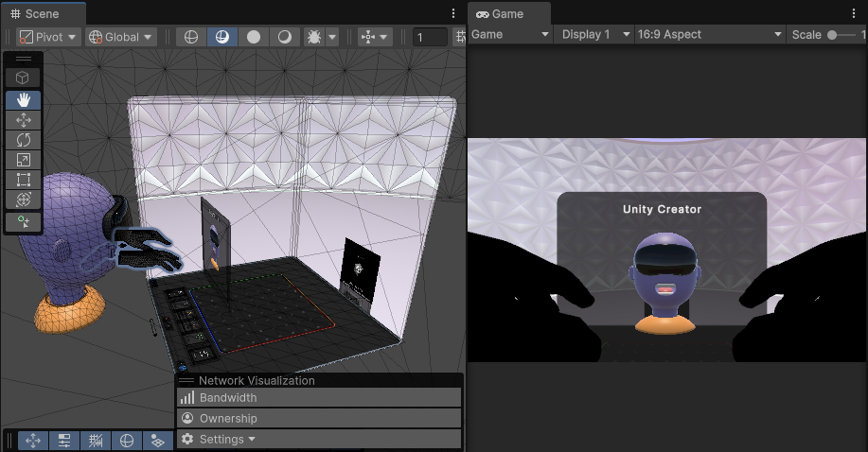Open the Pivot handle position dropdown
868x452 pixels.
click(x=48, y=37)
